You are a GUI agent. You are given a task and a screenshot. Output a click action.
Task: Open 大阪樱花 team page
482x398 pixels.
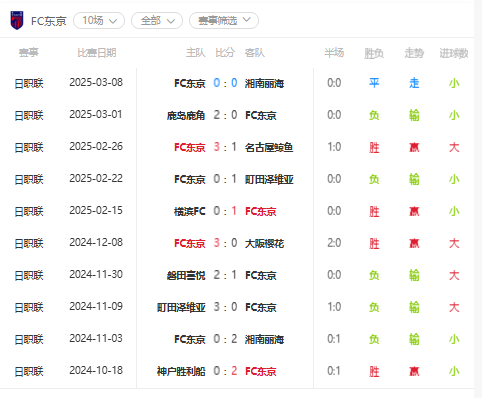coord(264,243)
